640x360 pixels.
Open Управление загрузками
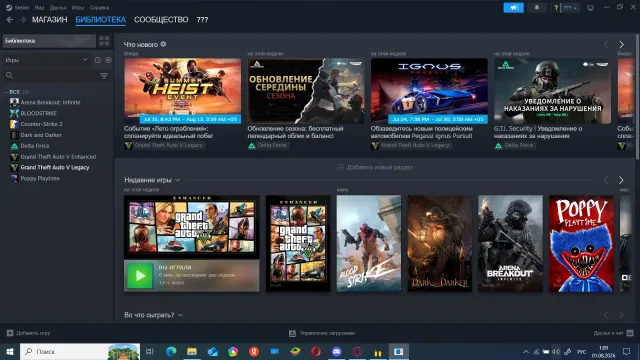(x=322, y=333)
